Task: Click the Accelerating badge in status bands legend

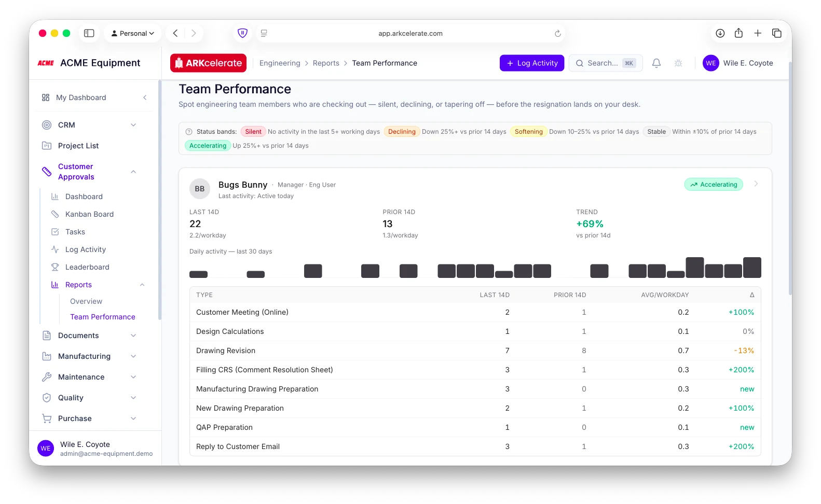Action: (208, 146)
